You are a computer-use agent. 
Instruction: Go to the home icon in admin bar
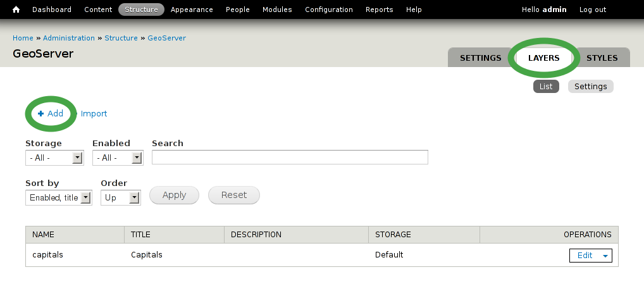[16, 9]
